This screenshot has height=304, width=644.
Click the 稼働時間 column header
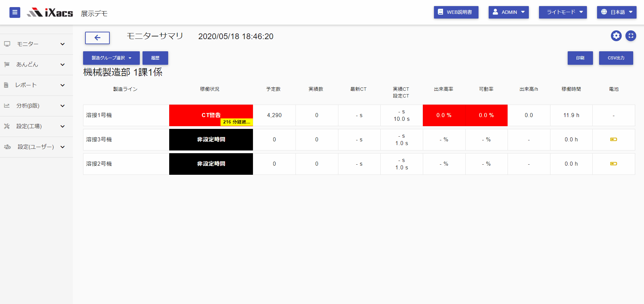click(571, 89)
